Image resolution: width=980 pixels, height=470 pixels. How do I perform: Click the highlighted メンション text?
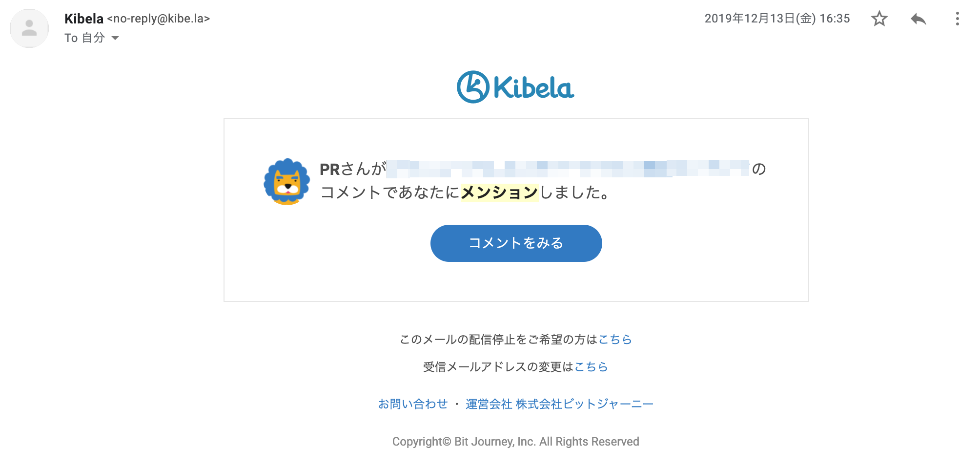tap(499, 192)
